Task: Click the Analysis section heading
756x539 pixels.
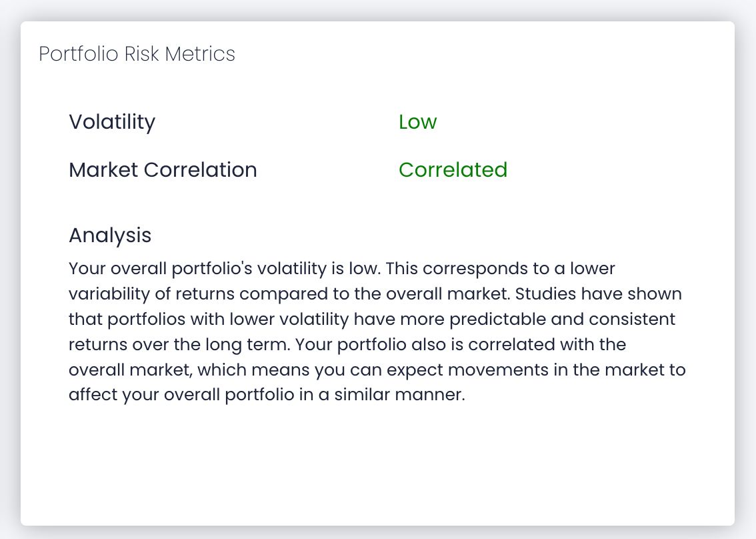Action: [x=110, y=235]
